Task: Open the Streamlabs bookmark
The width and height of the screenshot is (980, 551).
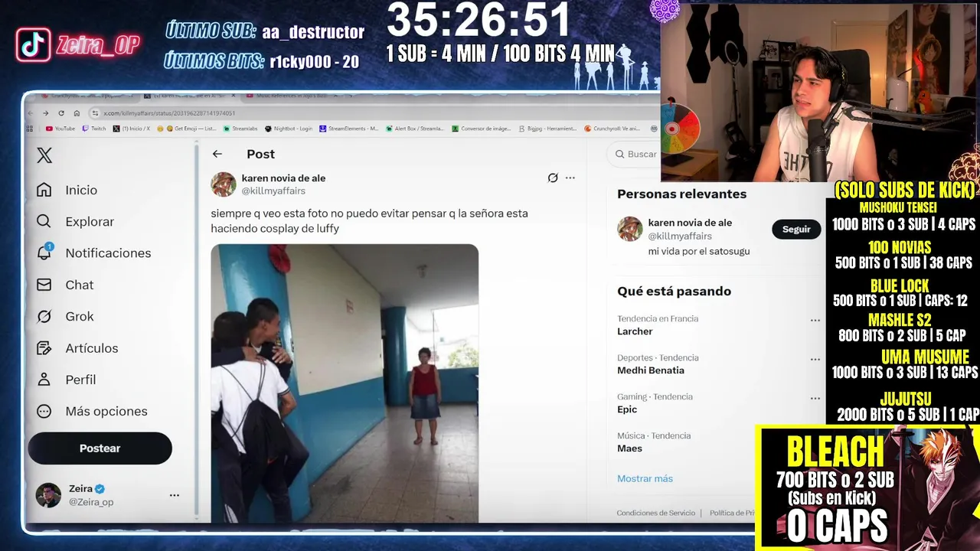Action: [240, 129]
